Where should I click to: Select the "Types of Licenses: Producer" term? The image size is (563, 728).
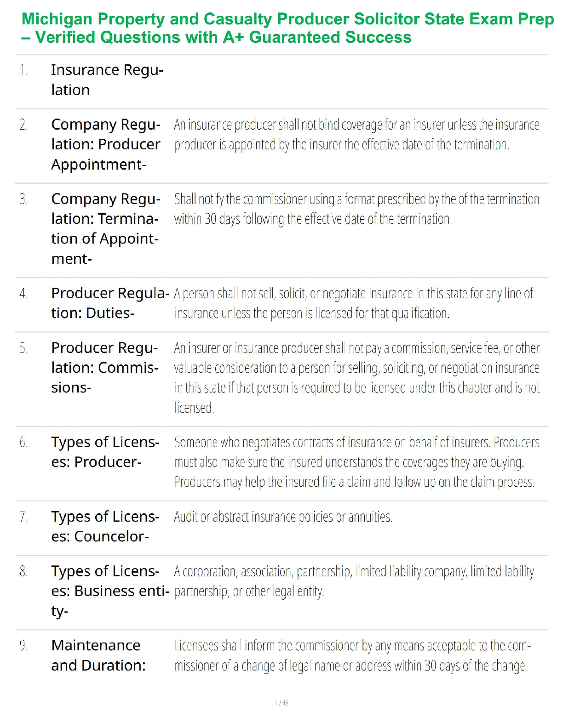coord(105,452)
